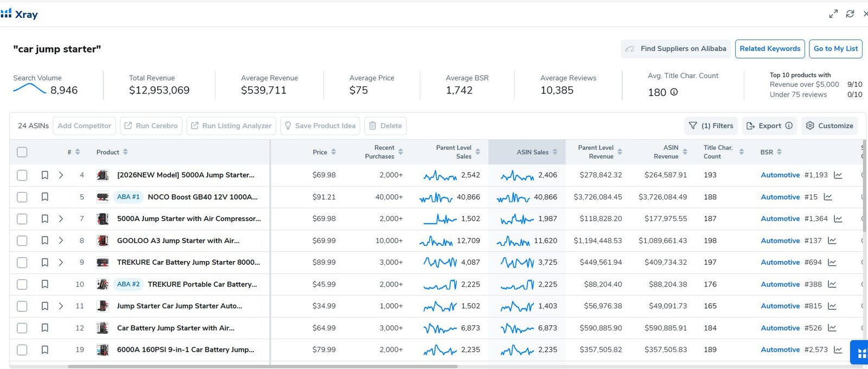This screenshot has height=369, width=868.
Task: Open the GOOLOO A3 Jump Starter product title
Action: (x=178, y=240)
